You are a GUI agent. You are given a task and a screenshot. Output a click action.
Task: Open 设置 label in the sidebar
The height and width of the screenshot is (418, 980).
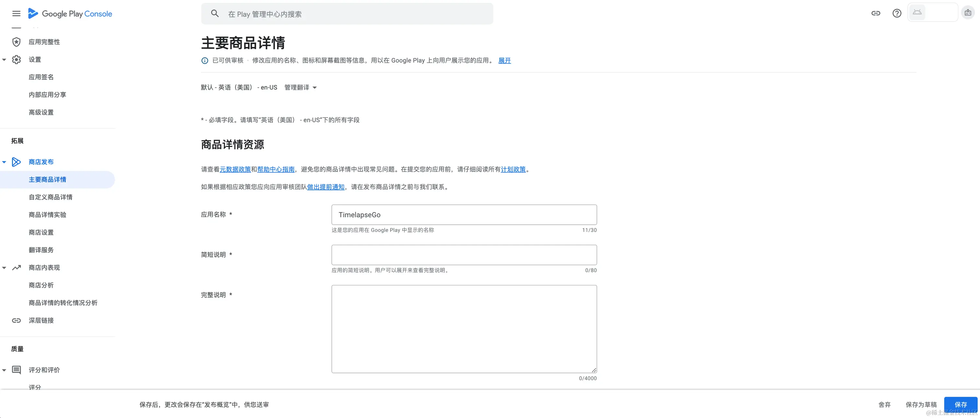35,60
